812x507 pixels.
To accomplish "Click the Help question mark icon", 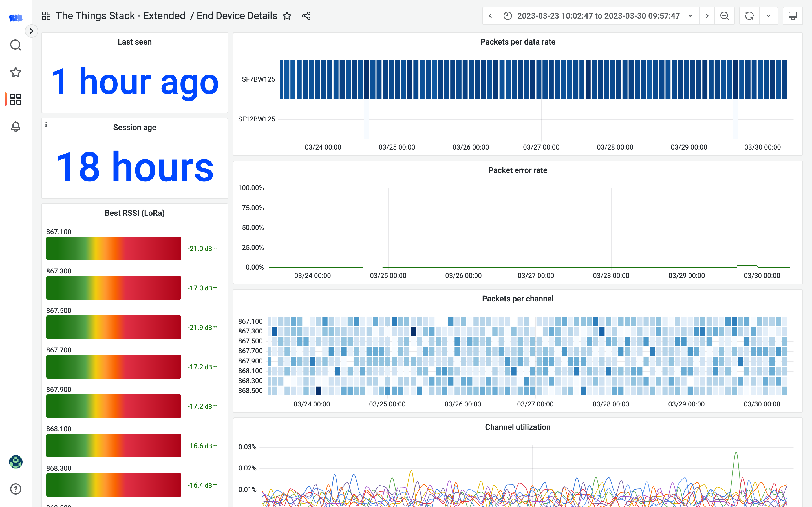I will [x=16, y=489].
